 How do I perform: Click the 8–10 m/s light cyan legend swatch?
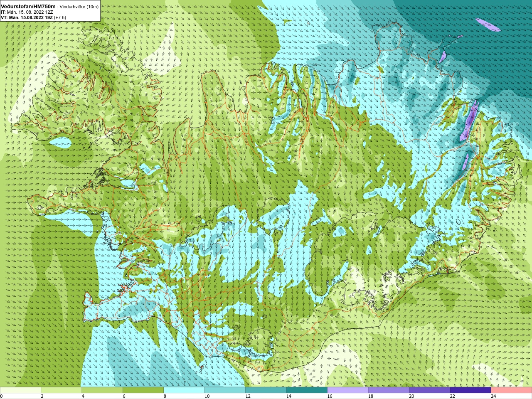(184, 390)
